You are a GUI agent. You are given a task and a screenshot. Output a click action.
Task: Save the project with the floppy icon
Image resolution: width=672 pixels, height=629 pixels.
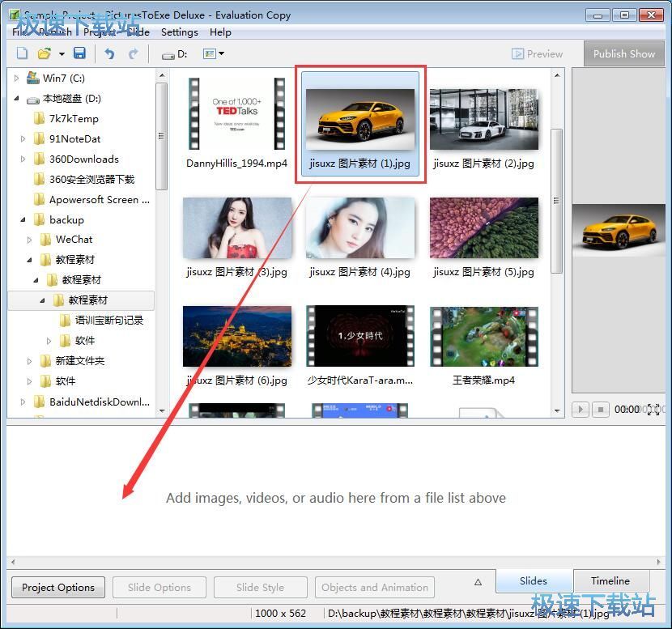[x=79, y=53]
